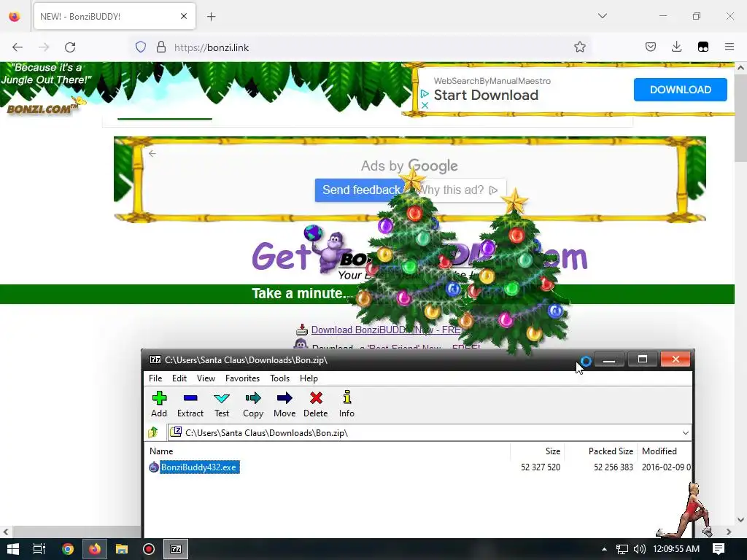This screenshot has height=560, width=747.
Task: Run Test on the archive
Action: [222, 404]
